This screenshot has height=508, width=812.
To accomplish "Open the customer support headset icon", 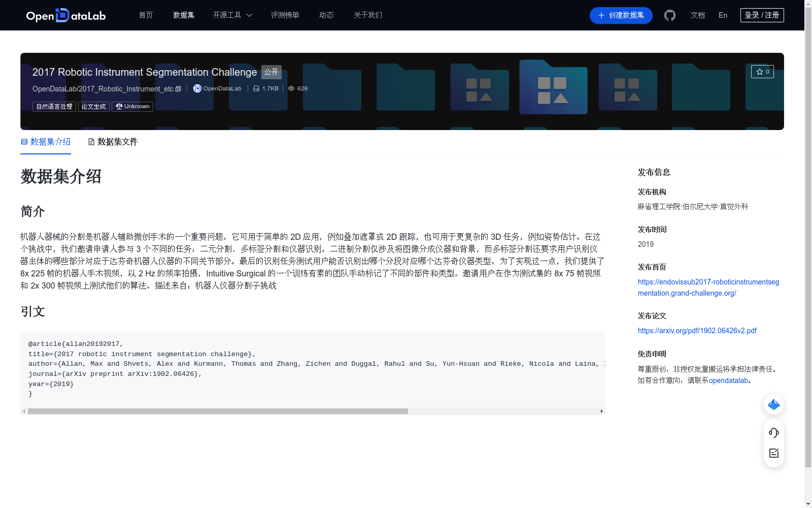I will [x=774, y=432].
